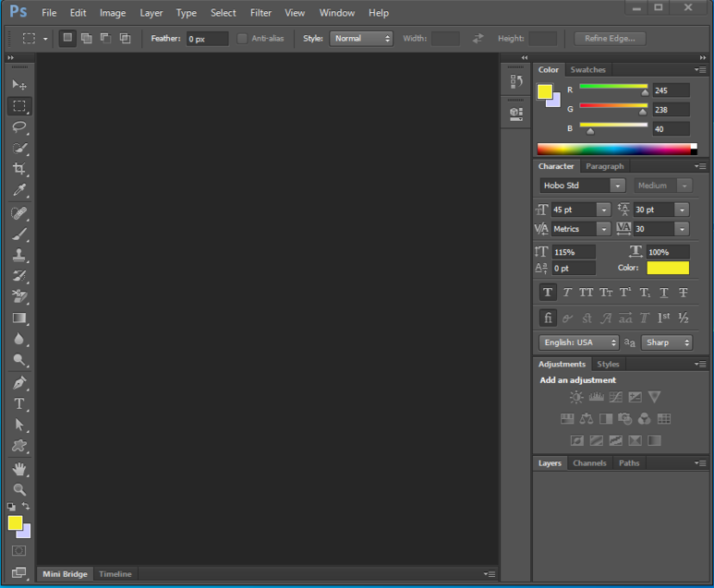The image size is (714, 588).
Task: Select the Zoom tool
Action: pyautogui.click(x=19, y=490)
